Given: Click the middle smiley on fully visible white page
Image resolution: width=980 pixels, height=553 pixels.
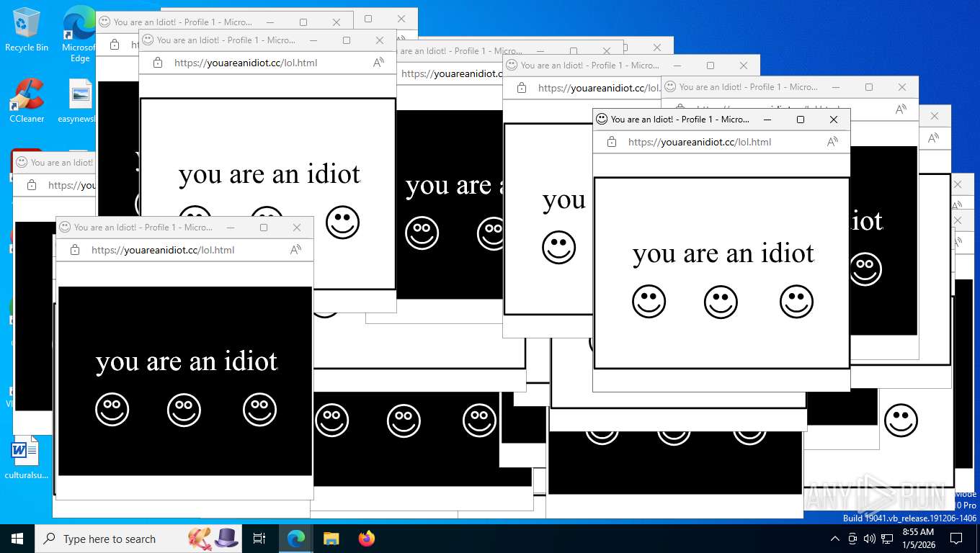Looking at the screenshot, I should click(721, 302).
